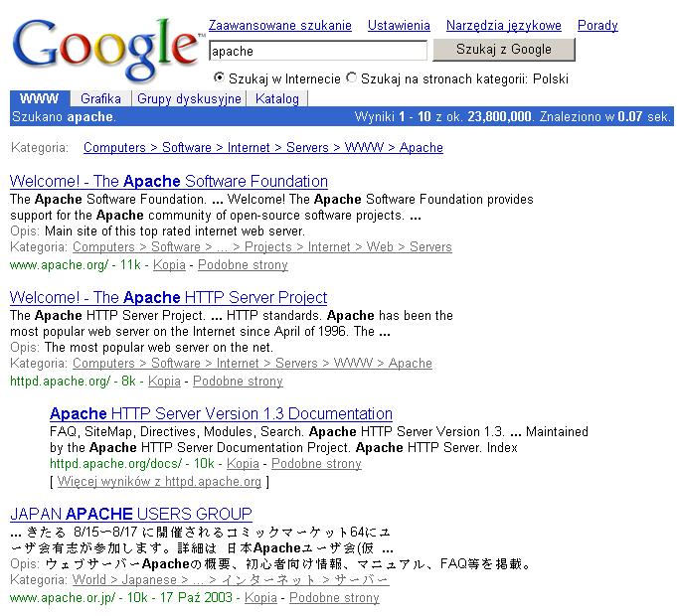The width and height of the screenshot is (677, 616).
Task: Open Kopia for httpd.apache.org/ result
Action: click(164, 381)
